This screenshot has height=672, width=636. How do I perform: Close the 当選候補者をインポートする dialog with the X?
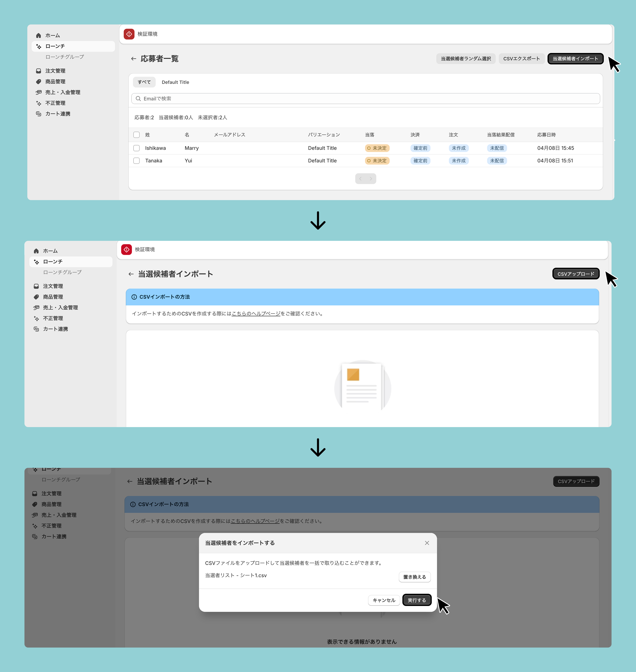point(427,543)
